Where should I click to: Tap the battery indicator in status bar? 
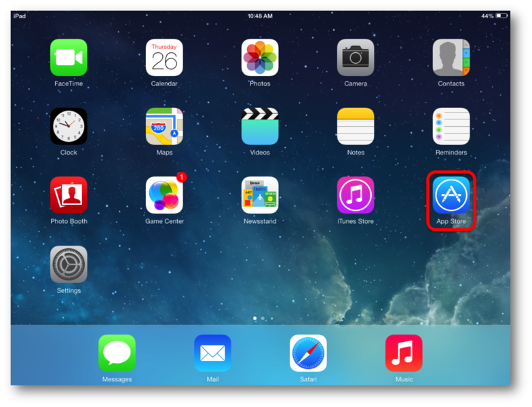click(x=501, y=16)
